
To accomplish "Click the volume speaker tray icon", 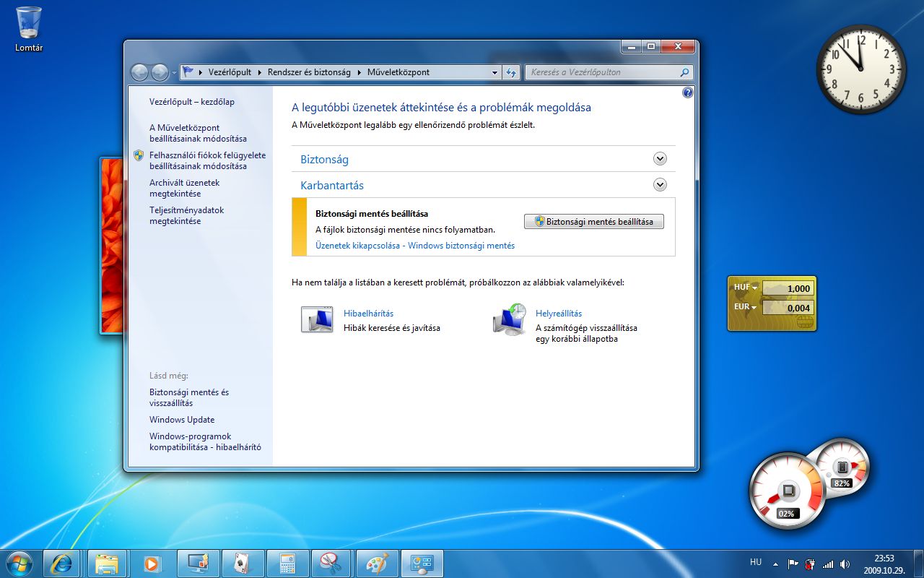I will click(845, 564).
